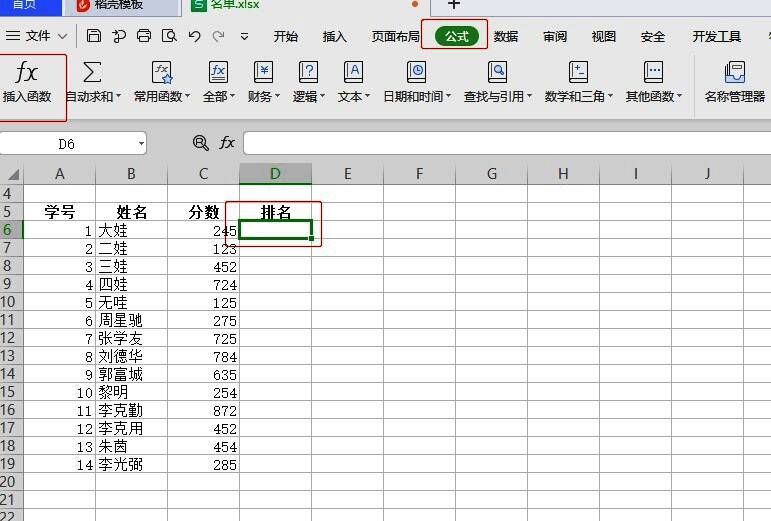Image resolution: width=771 pixels, height=521 pixels.
Task: Click the Insert Function (插入函数) icon
Action: click(27, 73)
